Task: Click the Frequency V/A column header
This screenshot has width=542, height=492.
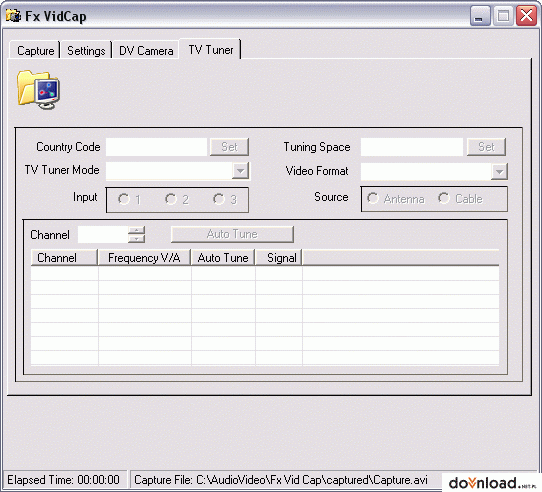Action: 144,258
